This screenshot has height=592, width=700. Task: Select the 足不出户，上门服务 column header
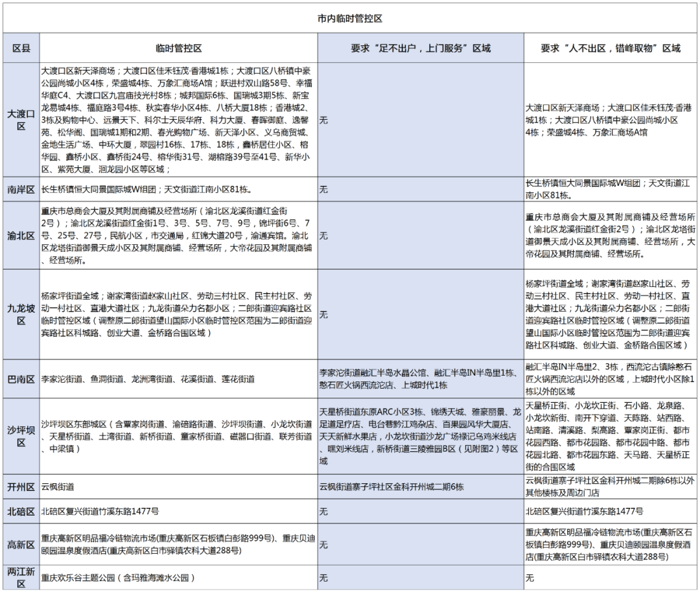(420, 49)
